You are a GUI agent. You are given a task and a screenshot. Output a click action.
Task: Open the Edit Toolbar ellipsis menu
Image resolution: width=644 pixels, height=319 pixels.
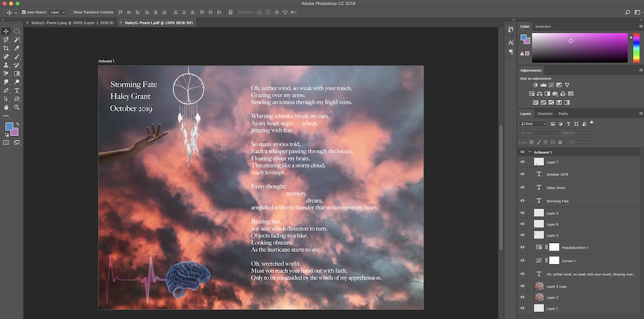6,116
